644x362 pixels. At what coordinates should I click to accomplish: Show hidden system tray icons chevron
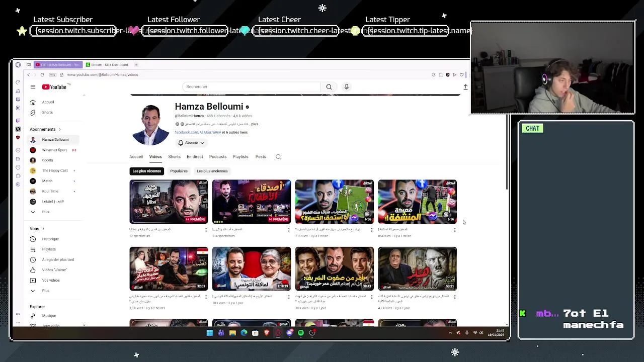coord(450,333)
